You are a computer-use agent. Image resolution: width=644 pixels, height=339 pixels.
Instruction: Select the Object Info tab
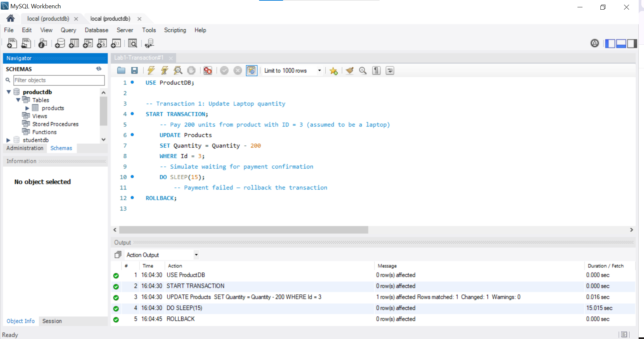[21, 321]
